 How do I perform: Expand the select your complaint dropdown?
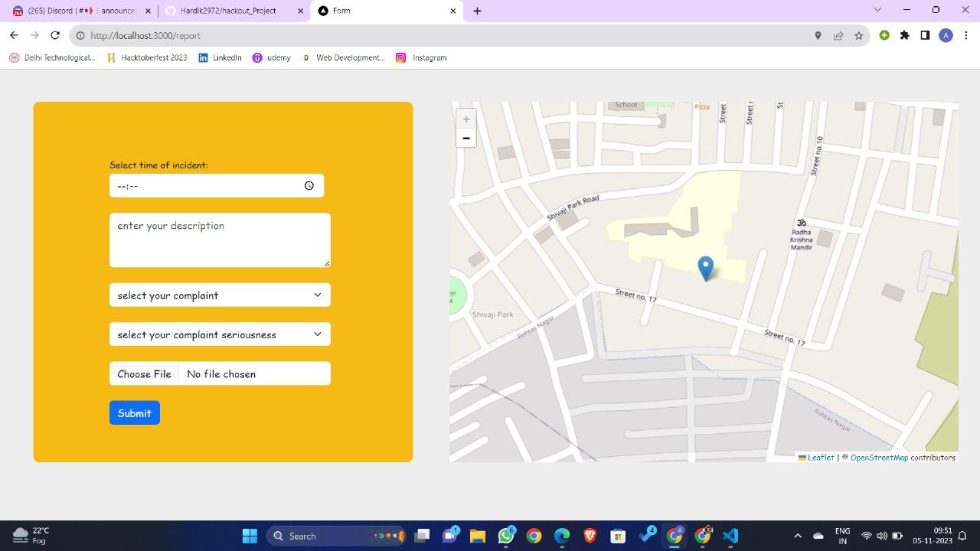(220, 295)
